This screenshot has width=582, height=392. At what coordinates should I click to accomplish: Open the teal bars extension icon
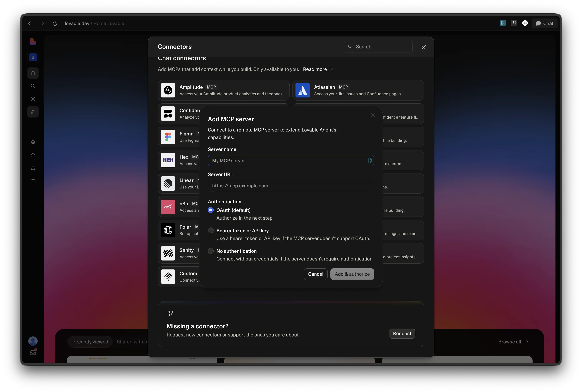click(x=502, y=23)
